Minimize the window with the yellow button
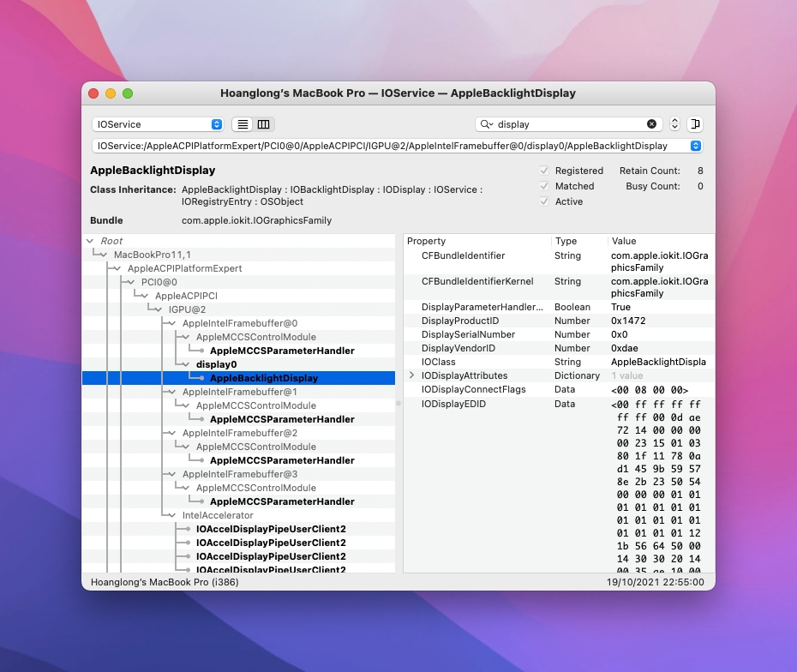 tap(111, 93)
